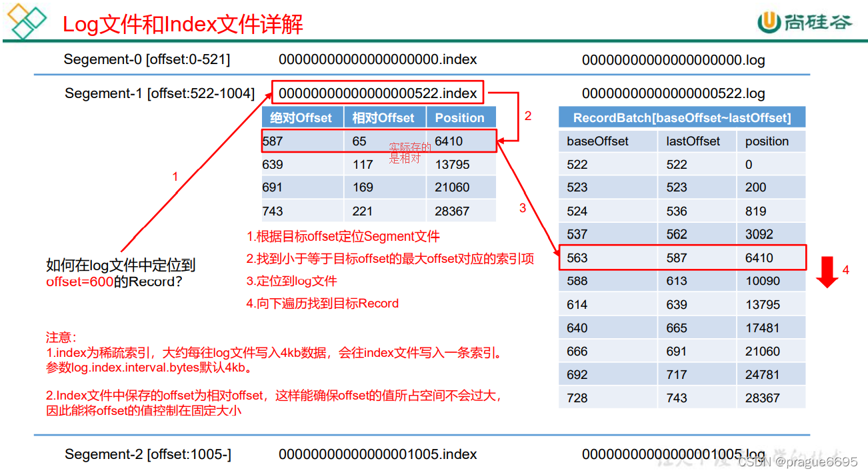Viewport: 868px width, 475px height.
Task: Select the red offset=600 text
Action: [x=79, y=282]
